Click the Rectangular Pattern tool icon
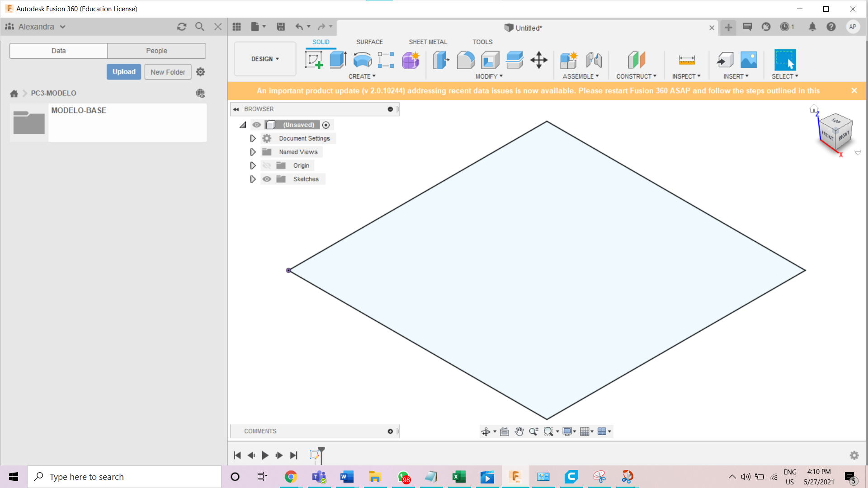 (x=386, y=60)
